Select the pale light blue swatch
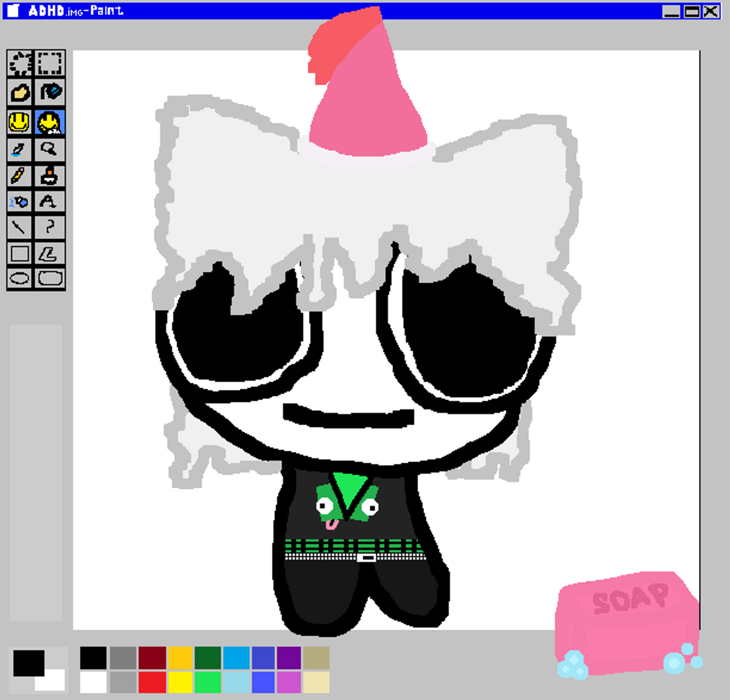 pos(236,682)
